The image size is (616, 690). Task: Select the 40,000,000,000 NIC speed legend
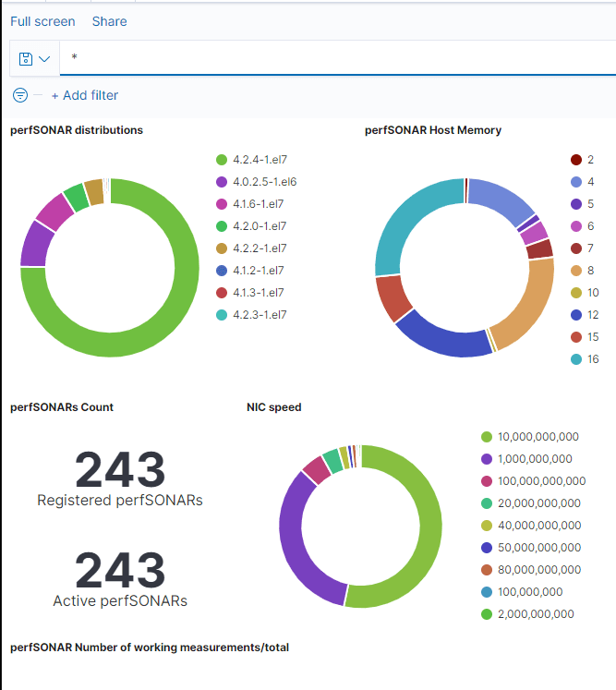point(532,526)
